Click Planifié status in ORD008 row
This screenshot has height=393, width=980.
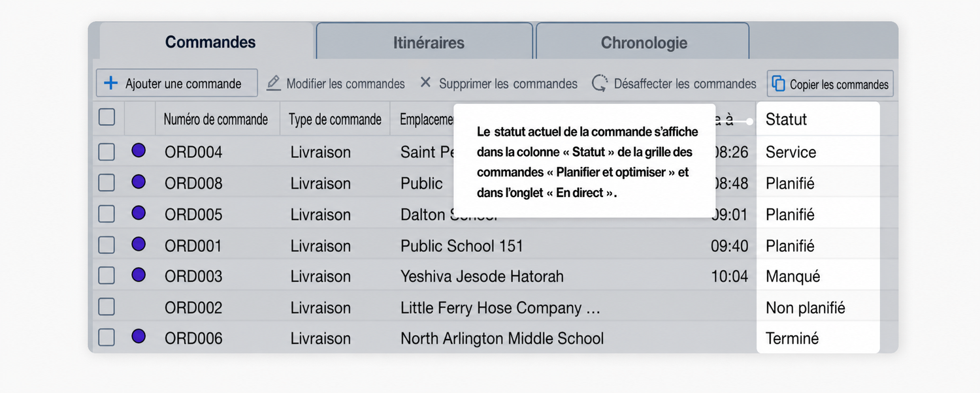coord(790,183)
